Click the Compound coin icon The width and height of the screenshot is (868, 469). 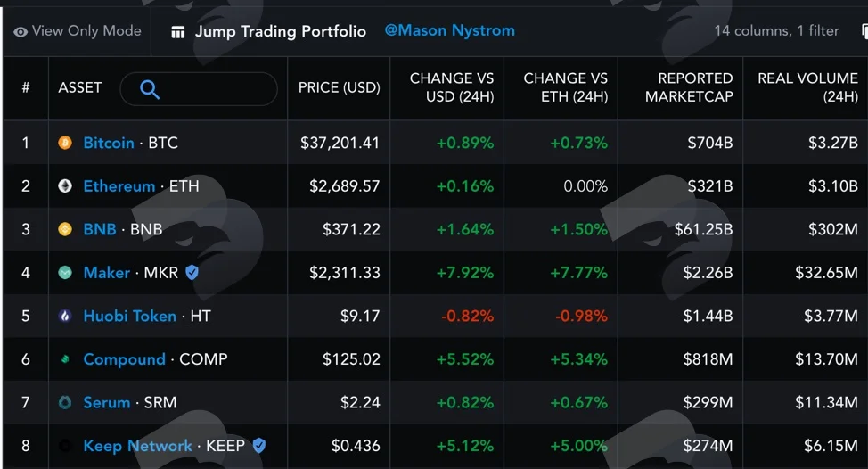pyautogui.click(x=65, y=358)
